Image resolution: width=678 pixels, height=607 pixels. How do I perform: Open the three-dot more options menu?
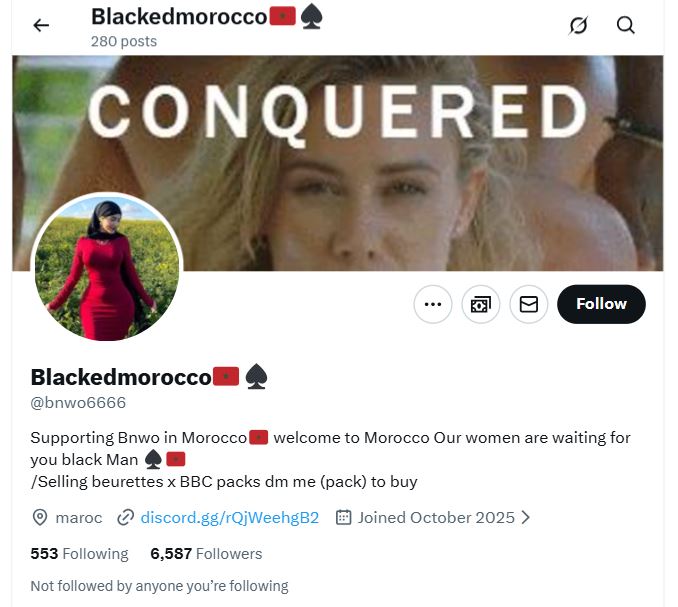point(433,304)
